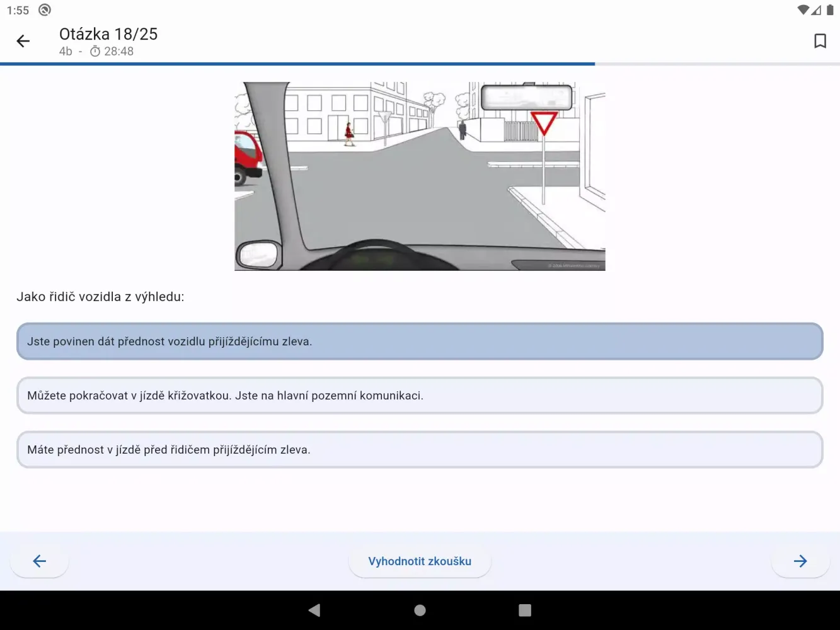Advance to the next question with the right arrow

pos(800,561)
